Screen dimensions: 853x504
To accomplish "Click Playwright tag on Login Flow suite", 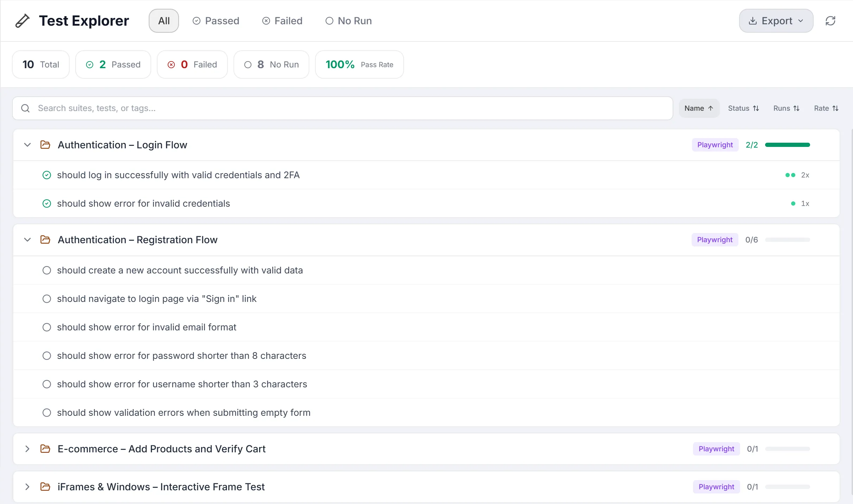I will [x=715, y=145].
